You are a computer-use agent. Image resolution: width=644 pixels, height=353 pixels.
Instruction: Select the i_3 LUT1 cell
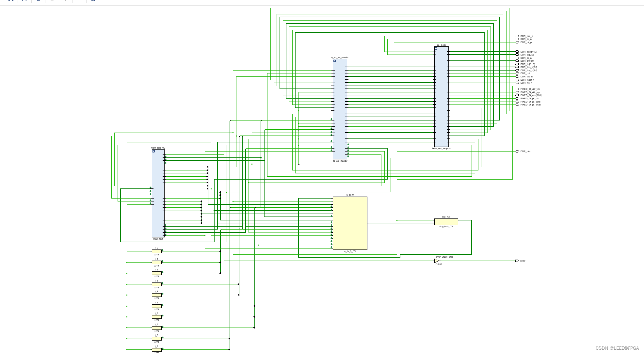coord(156,284)
